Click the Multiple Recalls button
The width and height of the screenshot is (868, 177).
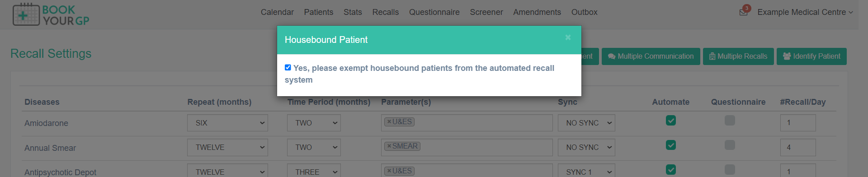pos(738,56)
